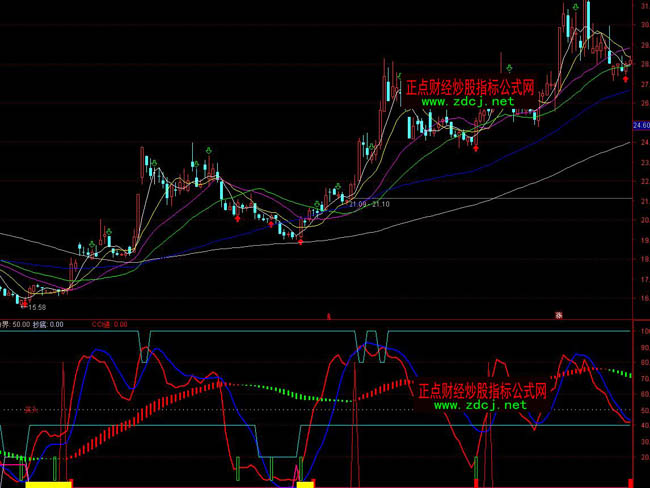Click the red sell arrow below 24 mid-chart

coord(475,148)
